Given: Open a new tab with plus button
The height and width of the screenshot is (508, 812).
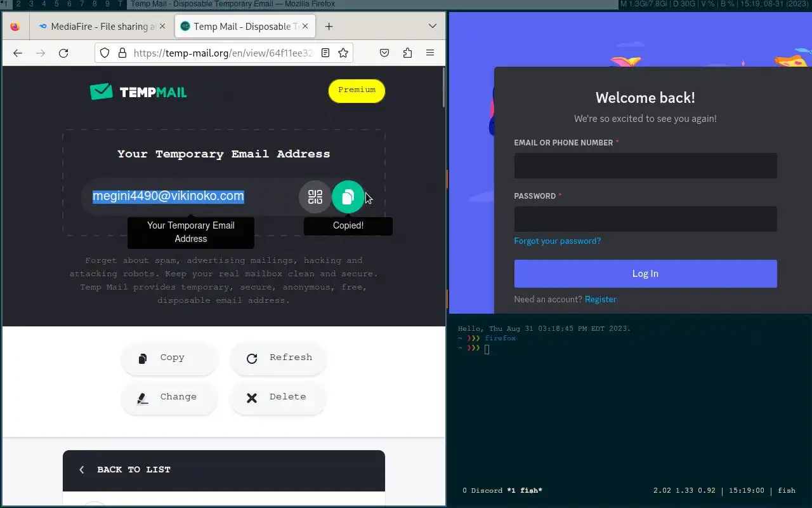Looking at the screenshot, I should click(x=329, y=27).
